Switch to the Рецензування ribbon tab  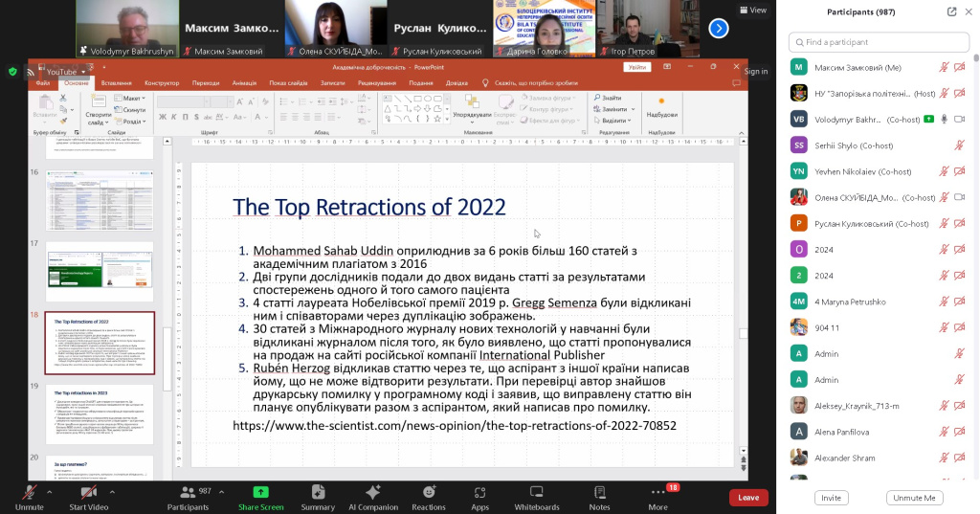[377, 82]
